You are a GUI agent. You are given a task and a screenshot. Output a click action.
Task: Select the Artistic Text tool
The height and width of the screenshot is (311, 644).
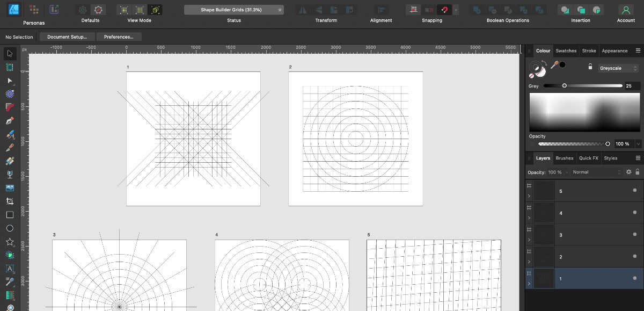pyautogui.click(x=9, y=269)
